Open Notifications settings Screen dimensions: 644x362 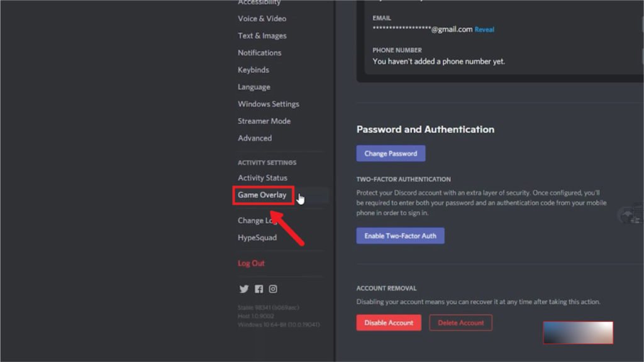(260, 53)
